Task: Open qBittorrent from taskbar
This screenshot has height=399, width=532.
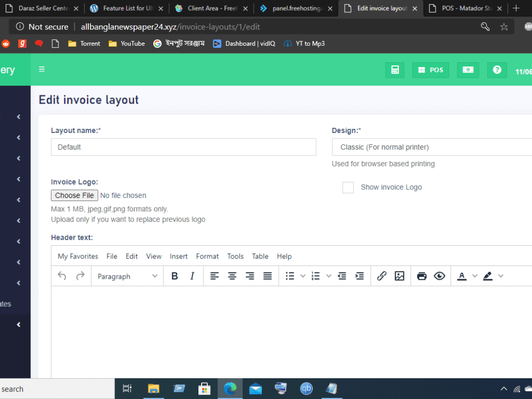Action: pyautogui.click(x=306, y=388)
